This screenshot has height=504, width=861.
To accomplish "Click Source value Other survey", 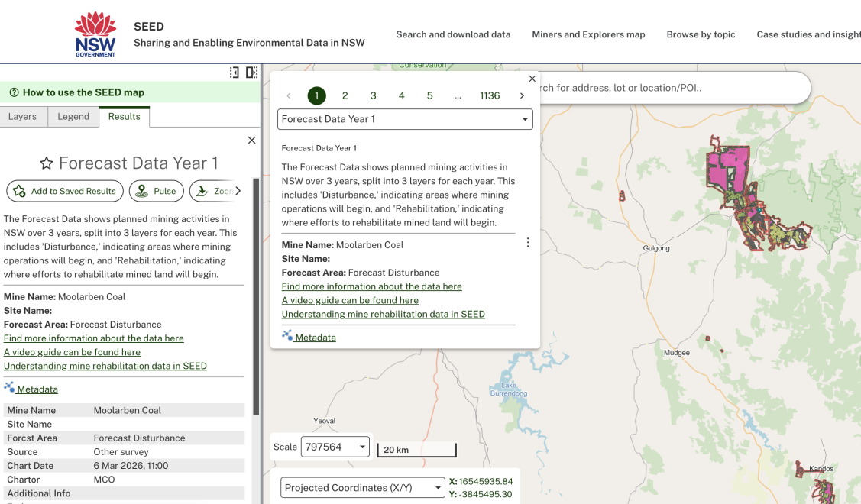I will coord(121,452).
